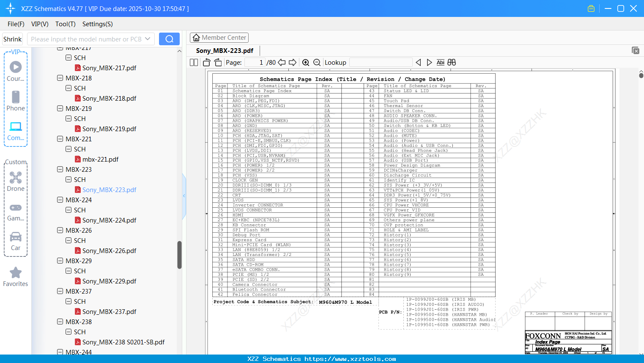
Task: Go to the previous page arrow
Action: tap(282, 63)
